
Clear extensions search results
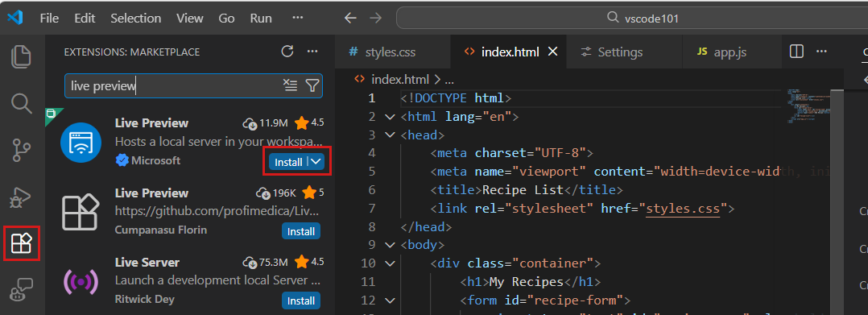[290, 85]
